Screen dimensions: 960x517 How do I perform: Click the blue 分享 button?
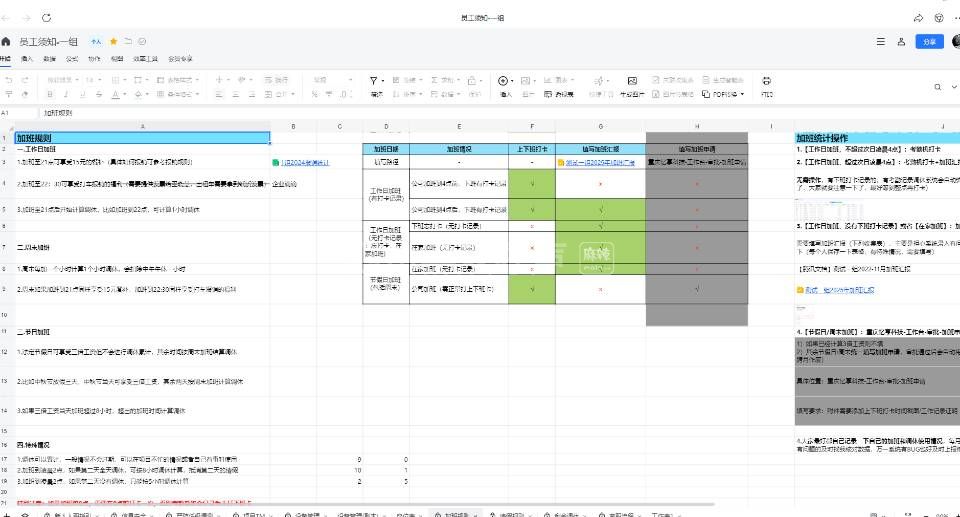pyautogui.click(x=930, y=42)
